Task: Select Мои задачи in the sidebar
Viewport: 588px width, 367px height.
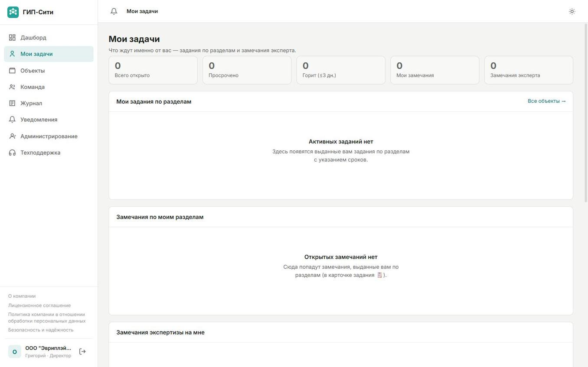Action: tap(49, 54)
